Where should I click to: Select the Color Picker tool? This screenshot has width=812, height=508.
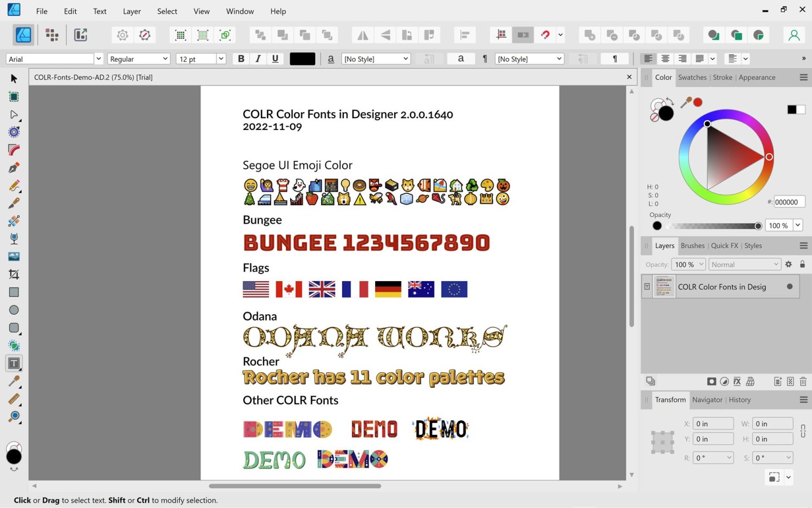point(14,381)
